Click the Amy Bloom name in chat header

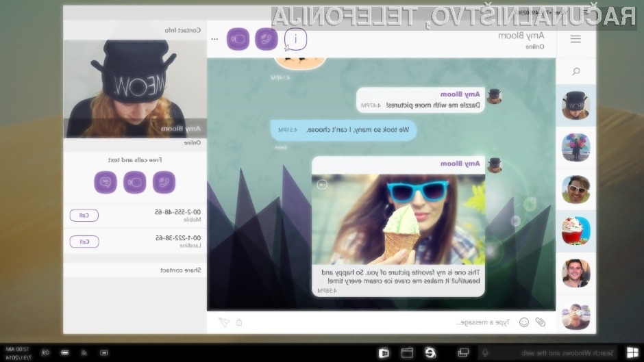click(x=521, y=36)
